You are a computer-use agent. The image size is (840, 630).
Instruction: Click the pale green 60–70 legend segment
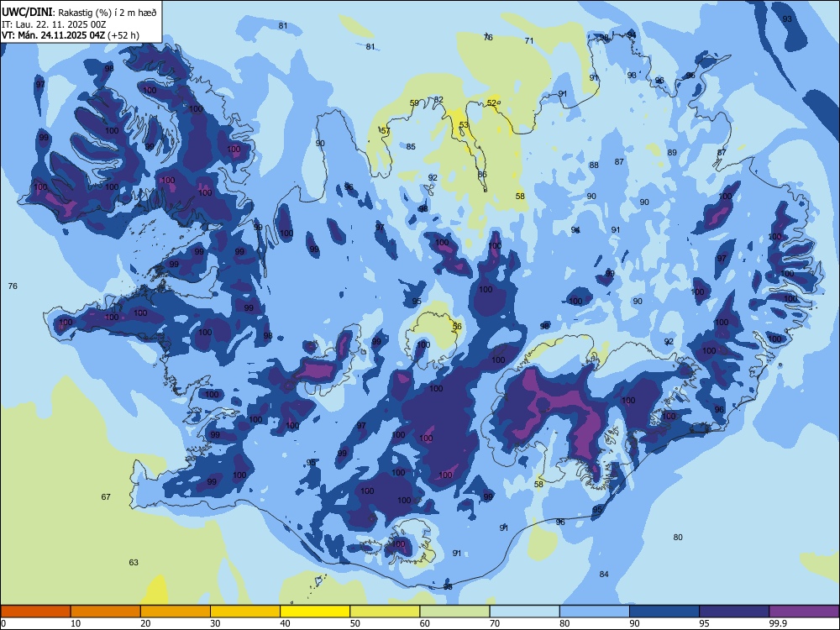(454, 612)
